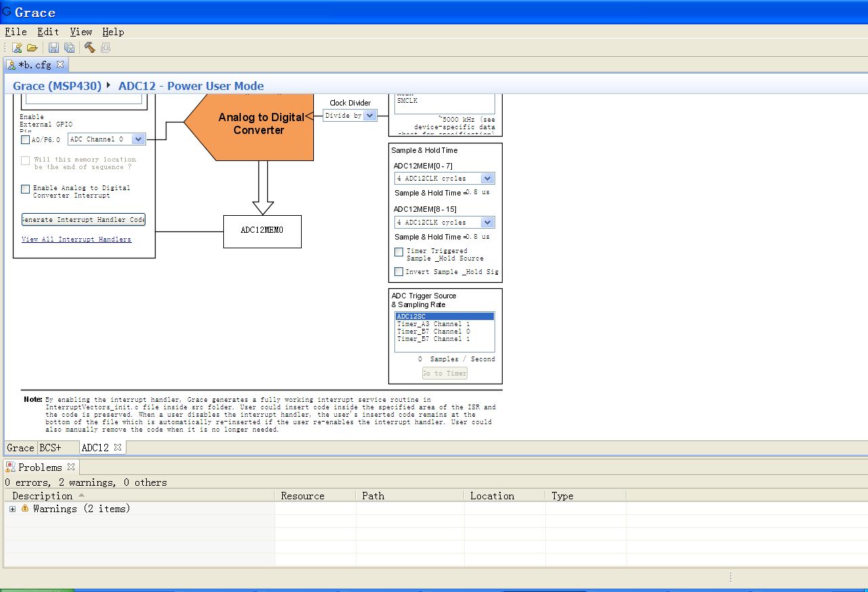
Task: Click the ADC12MEM0 memory block
Action: pos(262,231)
